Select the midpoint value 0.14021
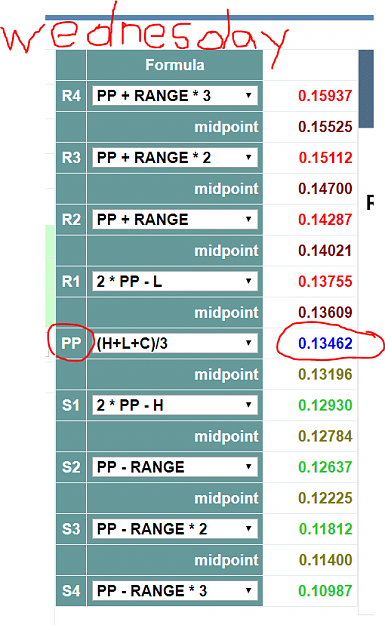 pyautogui.click(x=325, y=251)
